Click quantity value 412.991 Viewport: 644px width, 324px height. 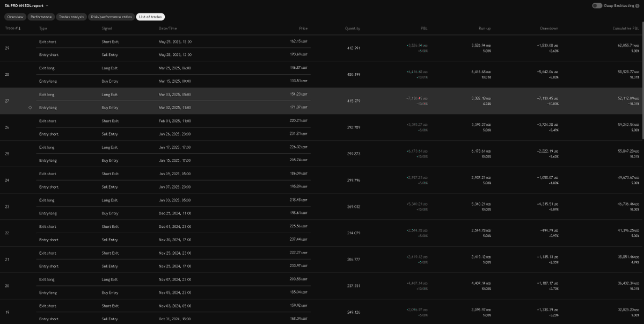[x=354, y=48]
